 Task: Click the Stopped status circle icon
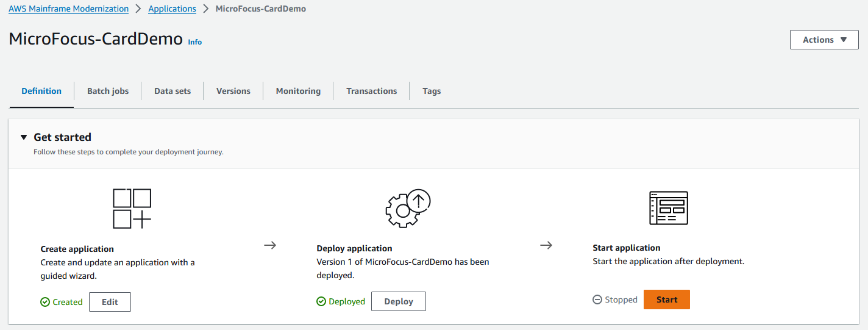[x=597, y=300]
